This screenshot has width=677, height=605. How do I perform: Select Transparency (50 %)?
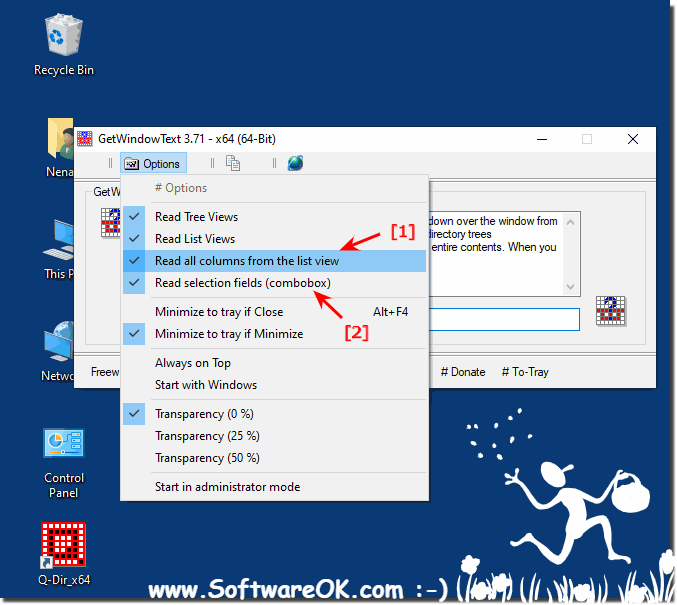tap(275, 458)
